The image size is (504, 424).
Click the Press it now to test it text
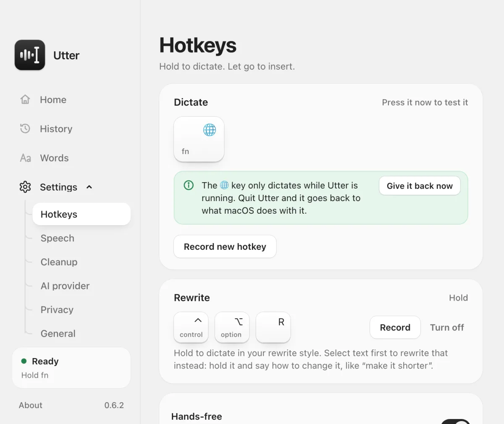(425, 102)
